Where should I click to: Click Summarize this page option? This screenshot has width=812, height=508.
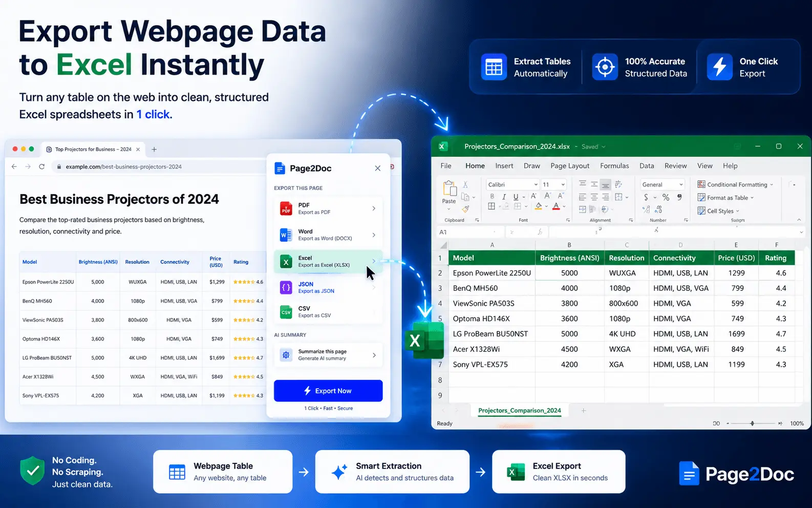(328, 355)
